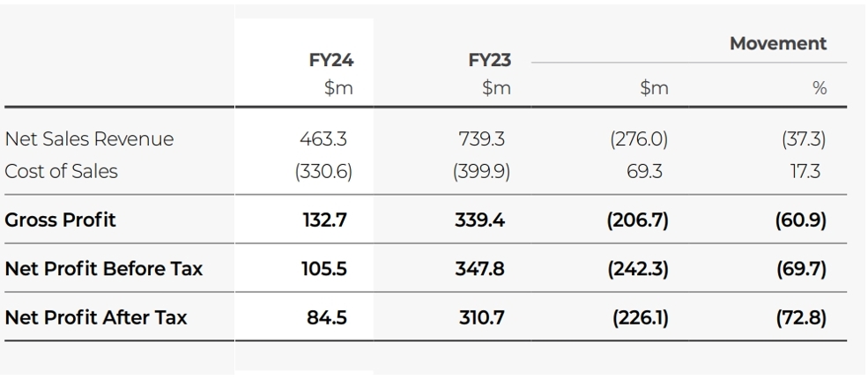The image size is (868, 380).
Task: Select Net Profit Before Tax label
Action: (x=104, y=269)
